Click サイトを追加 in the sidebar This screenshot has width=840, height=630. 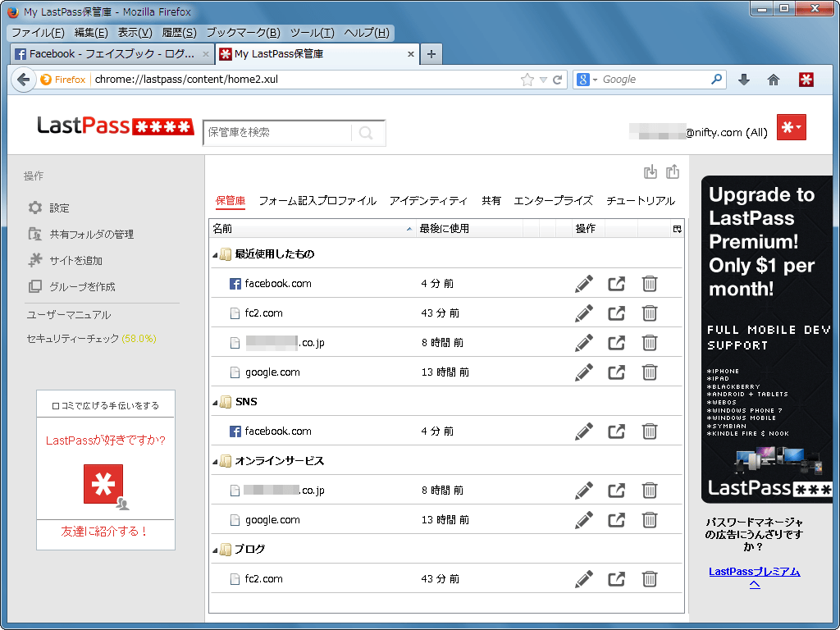(75, 260)
